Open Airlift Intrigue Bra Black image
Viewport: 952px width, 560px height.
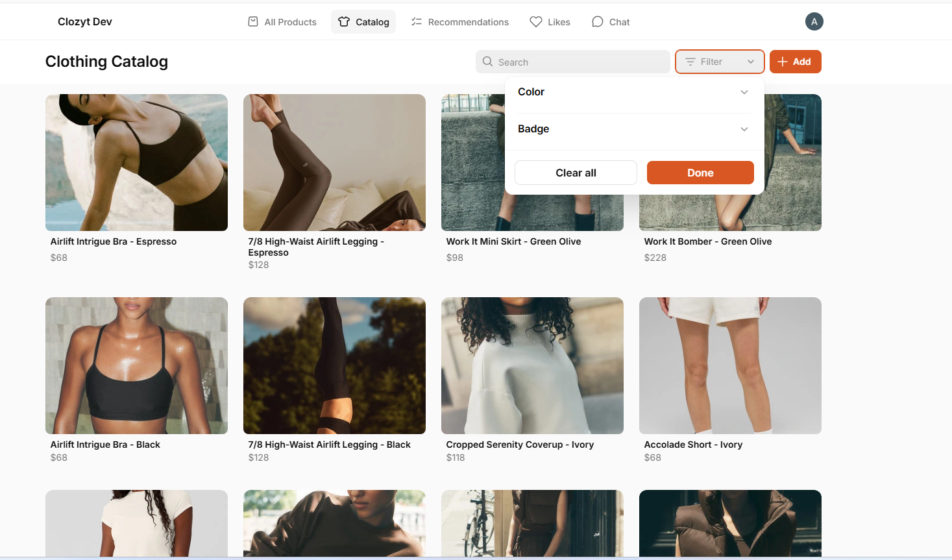[136, 365]
